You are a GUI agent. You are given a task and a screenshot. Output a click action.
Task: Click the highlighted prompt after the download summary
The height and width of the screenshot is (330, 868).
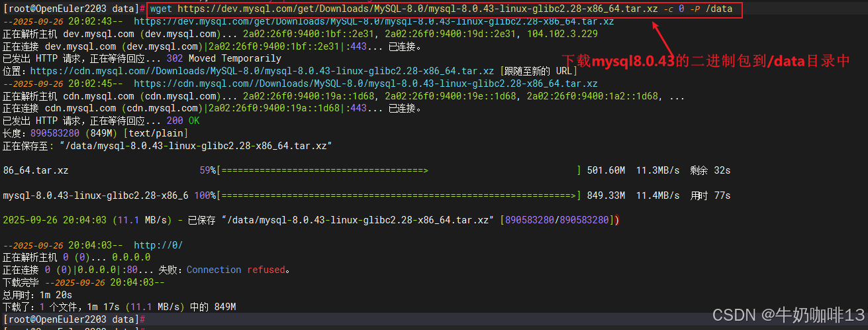(x=74, y=319)
